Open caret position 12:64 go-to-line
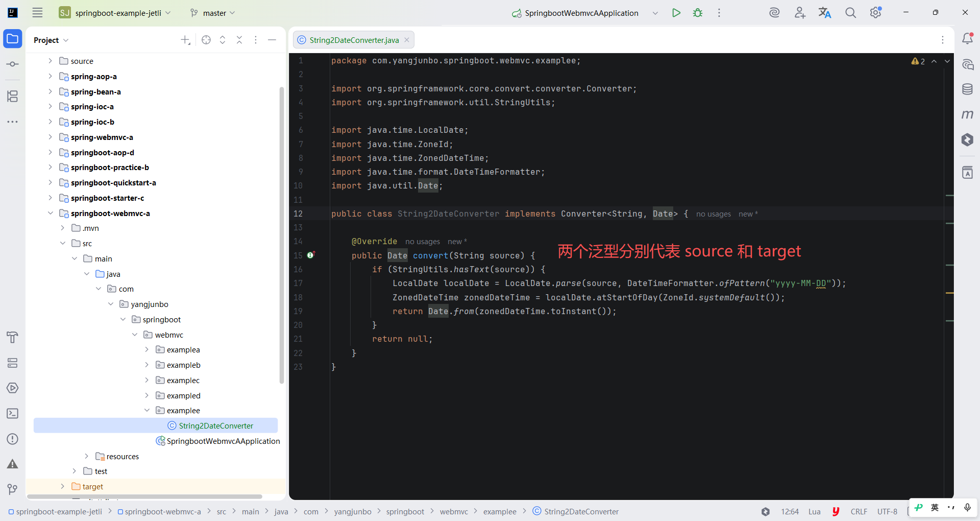 (790, 511)
